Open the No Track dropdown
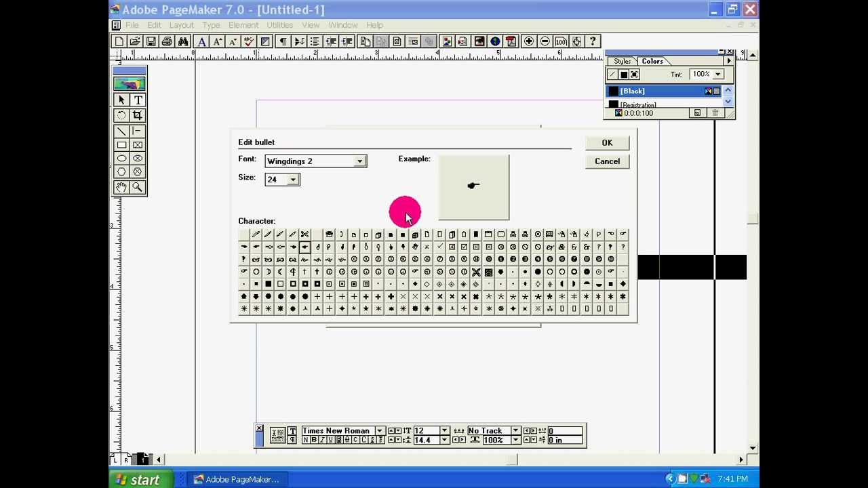The image size is (868, 488). [515, 431]
